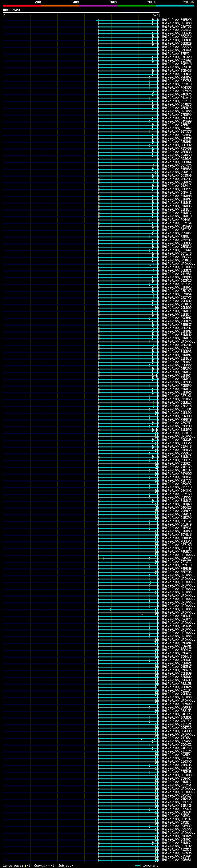Click the UniRef100_Q93VL8 label
The image size is (197, 868).
pos(176,84)
